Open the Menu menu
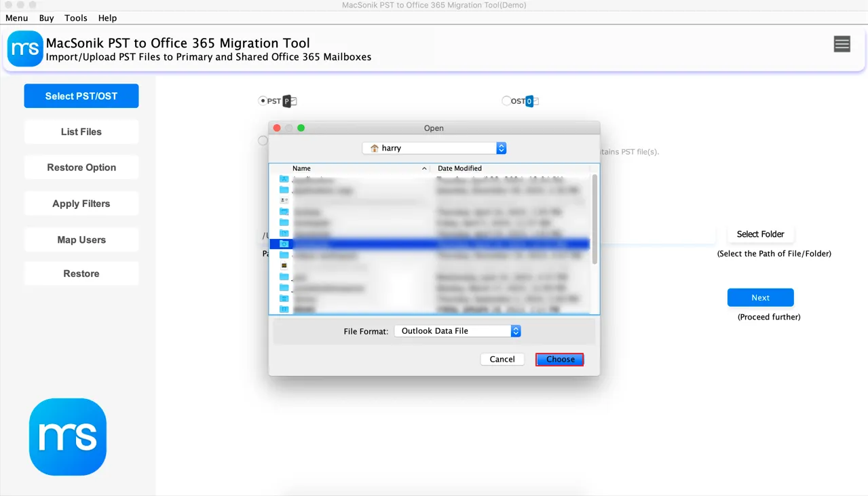This screenshot has width=868, height=496. pos(17,18)
